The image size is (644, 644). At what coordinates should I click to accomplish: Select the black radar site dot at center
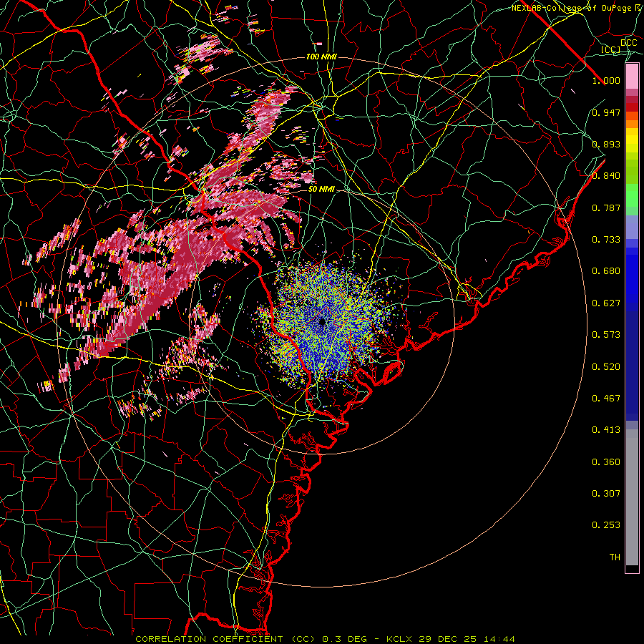pos(322,321)
